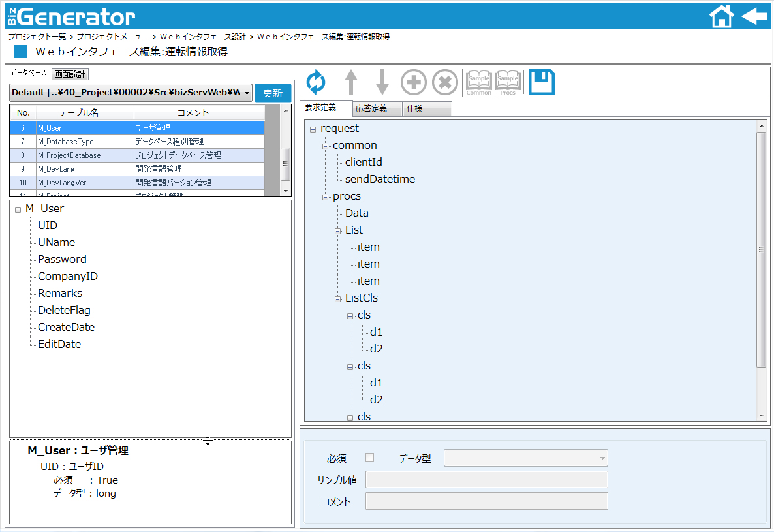The width and height of the screenshot is (774, 532).
Task: Toggle the 必須 checkbox
Action: pyautogui.click(x=369, y=458)
